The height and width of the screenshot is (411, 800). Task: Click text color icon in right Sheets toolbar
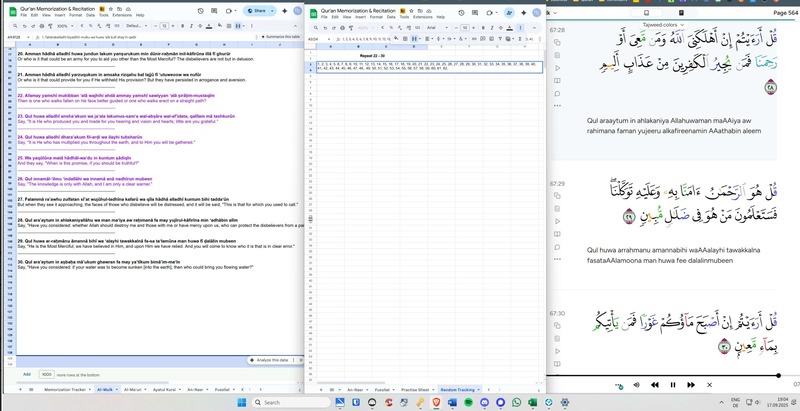pos(509,28)
